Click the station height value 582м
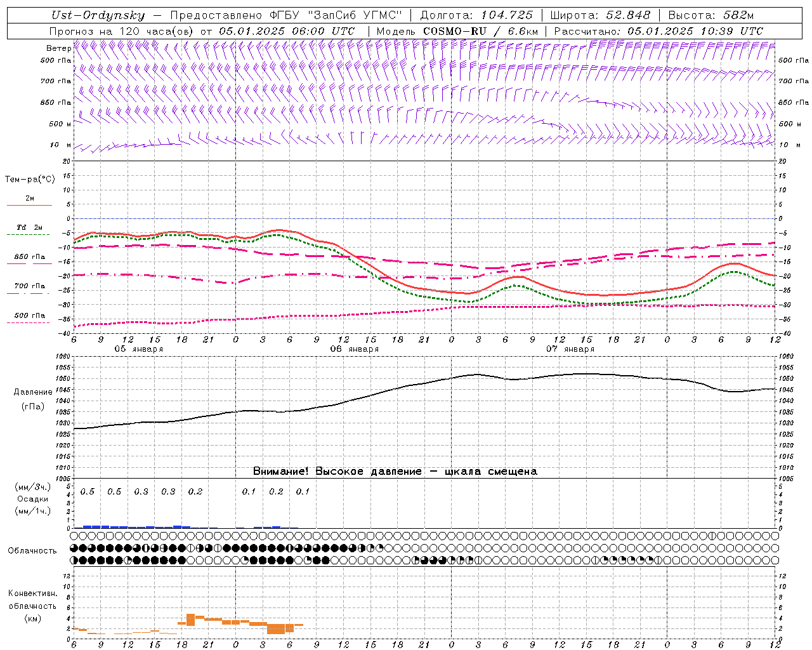 738,16
